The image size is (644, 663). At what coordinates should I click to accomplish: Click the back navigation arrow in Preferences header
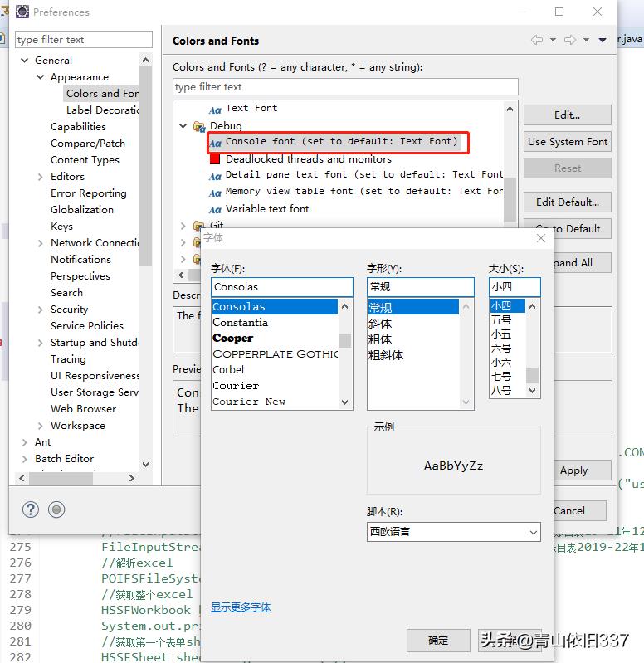[537, 40]
